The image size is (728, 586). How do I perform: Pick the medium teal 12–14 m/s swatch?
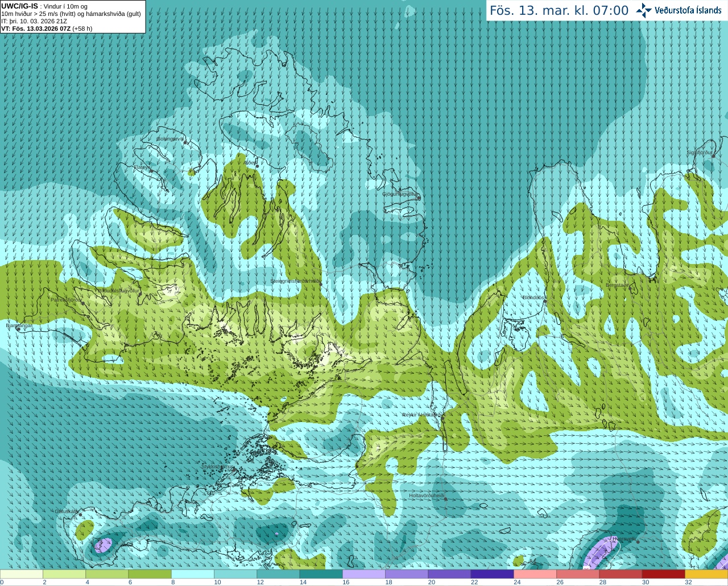click(x=278, y=574)
